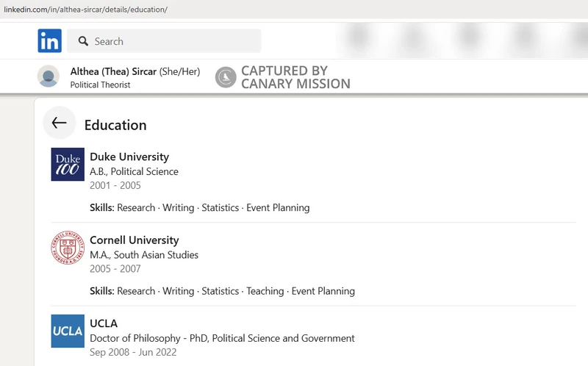Click the Cornell University seal logo
Viewport: 588px width, 366px height.
[x=68, y=248]
